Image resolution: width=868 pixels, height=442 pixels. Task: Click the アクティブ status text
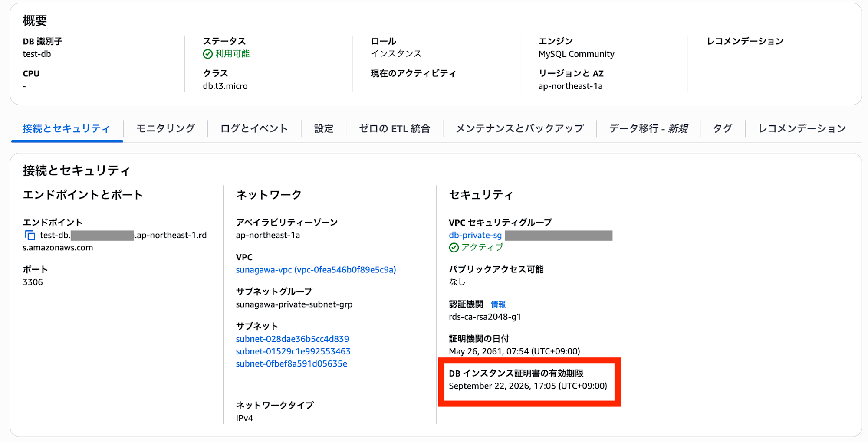click(482, 247)
